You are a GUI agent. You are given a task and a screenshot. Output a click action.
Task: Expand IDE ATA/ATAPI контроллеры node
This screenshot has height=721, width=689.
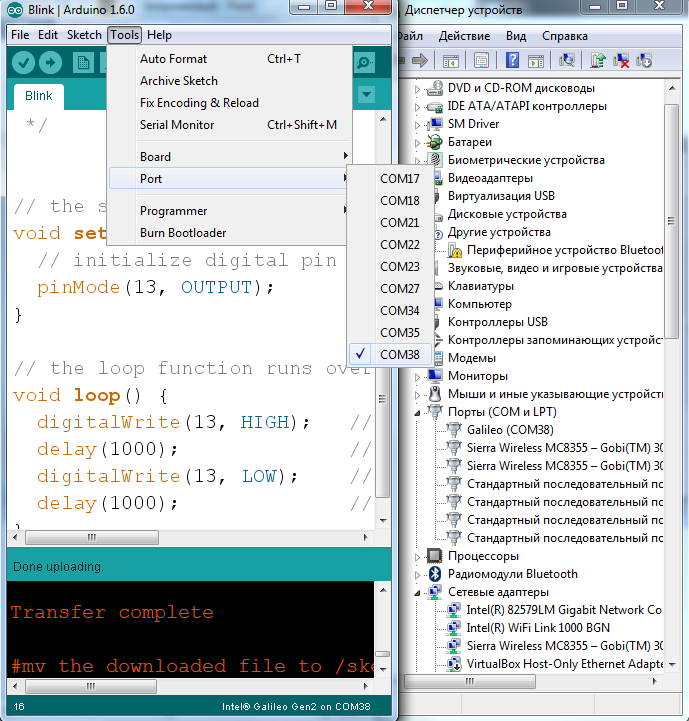(417, 107)
